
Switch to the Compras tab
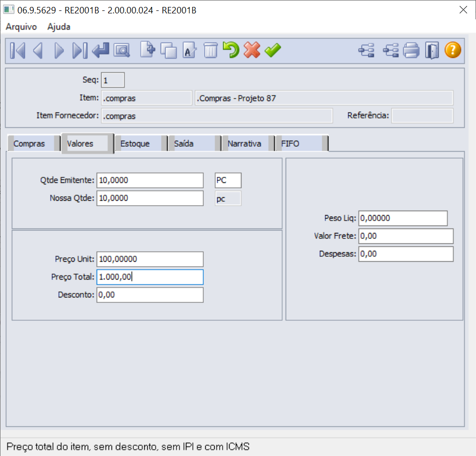coord(33,144)
